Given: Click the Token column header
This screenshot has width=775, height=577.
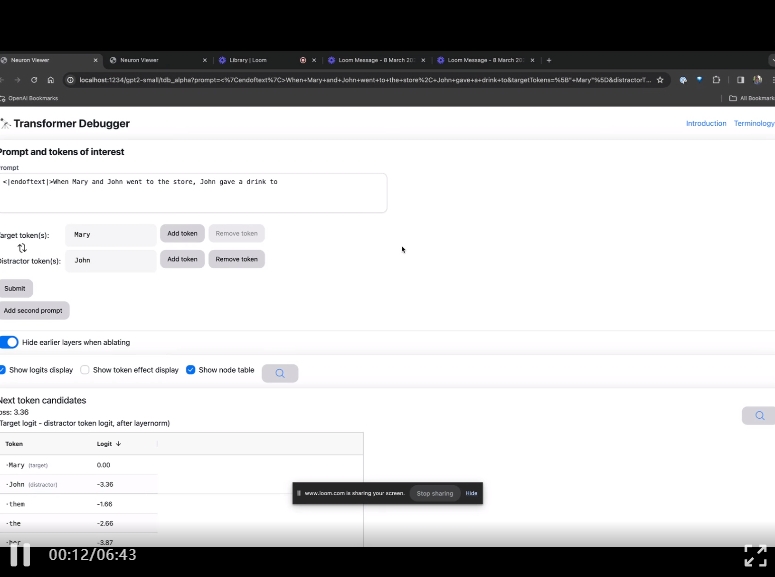Looking at the screenshot, I should (x=14, y=444).
